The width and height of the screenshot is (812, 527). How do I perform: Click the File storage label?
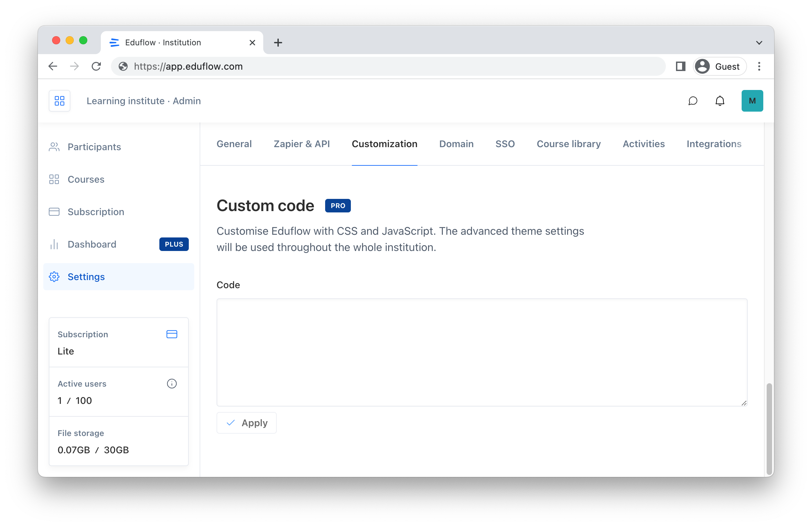pyautogui.click(x=81, y=433)
